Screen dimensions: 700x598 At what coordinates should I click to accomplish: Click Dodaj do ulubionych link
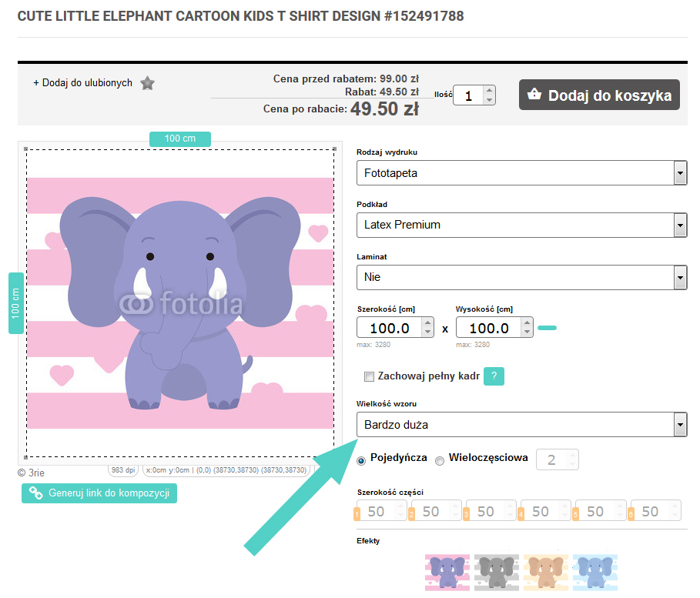point(82,83)
